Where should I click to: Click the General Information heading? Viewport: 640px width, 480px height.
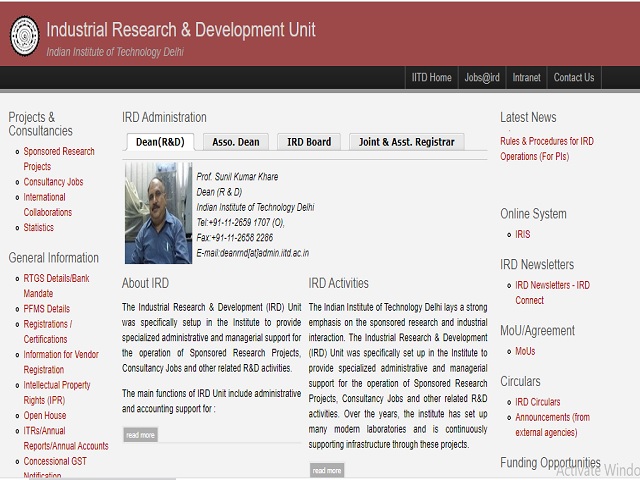click(x=53, y=258)
